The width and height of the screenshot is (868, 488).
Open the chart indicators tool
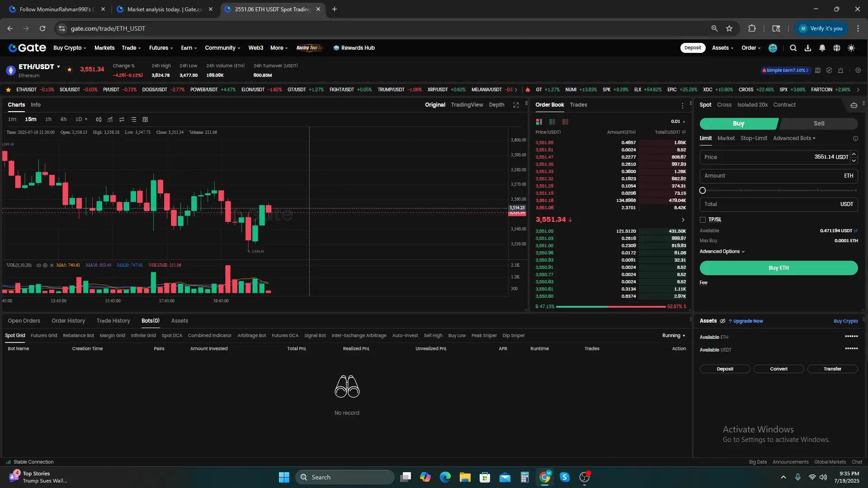coord(110,119)
